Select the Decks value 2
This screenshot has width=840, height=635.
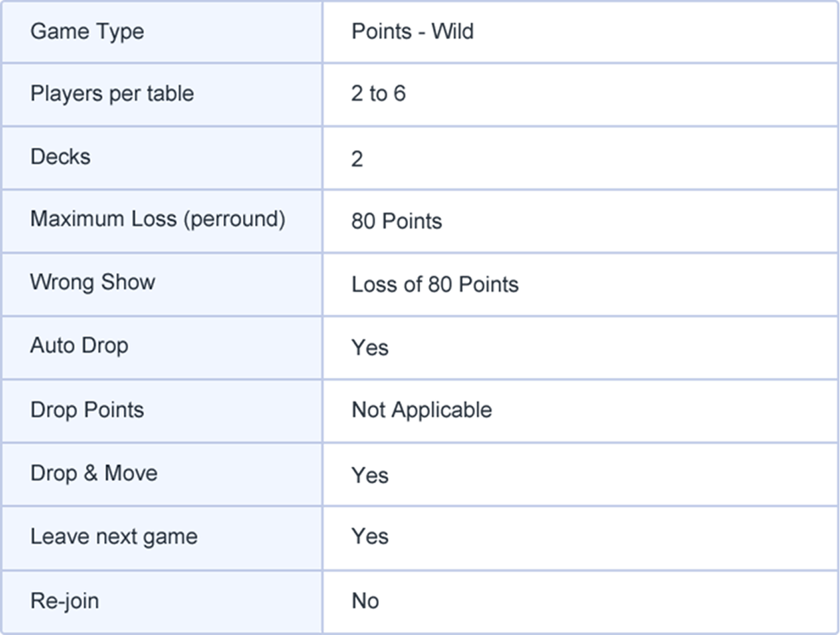(357, 159)
